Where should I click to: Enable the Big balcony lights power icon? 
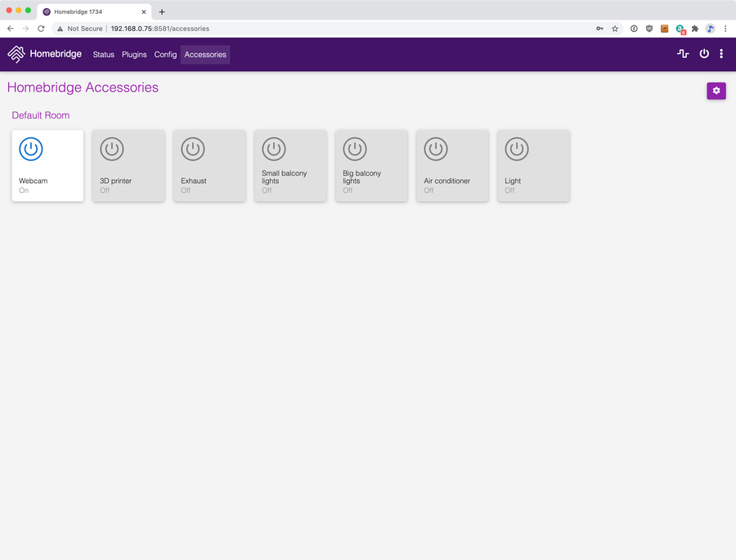(x=355, y=149)
